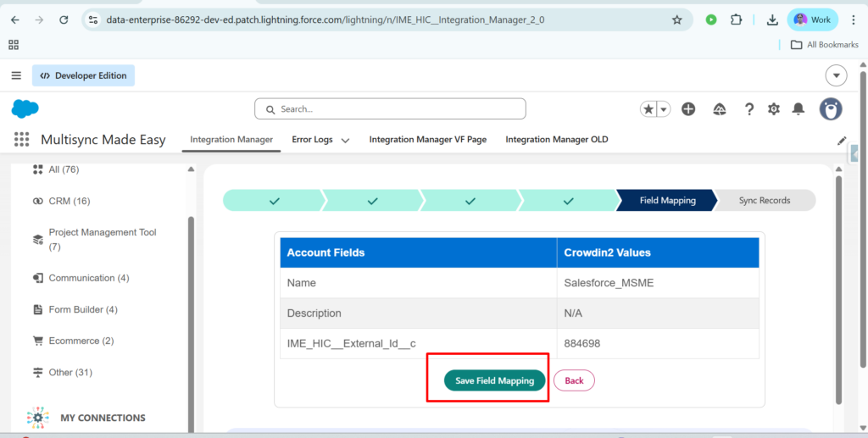Viewport: 868px width, 438px height.
Task: Click the 884698 value cell
Action: pos(658,343)
